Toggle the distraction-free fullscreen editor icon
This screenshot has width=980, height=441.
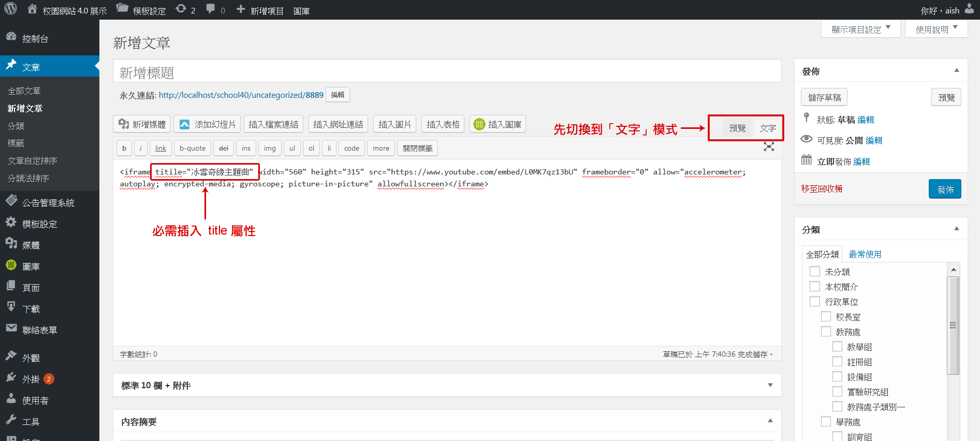769,147
